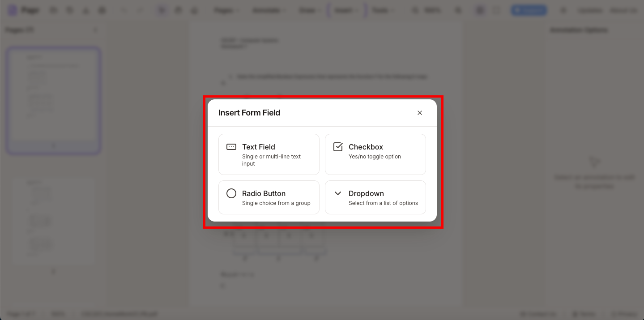Click the Checkbox field icon
644x320 pixels.
click(x=338, y=146)
